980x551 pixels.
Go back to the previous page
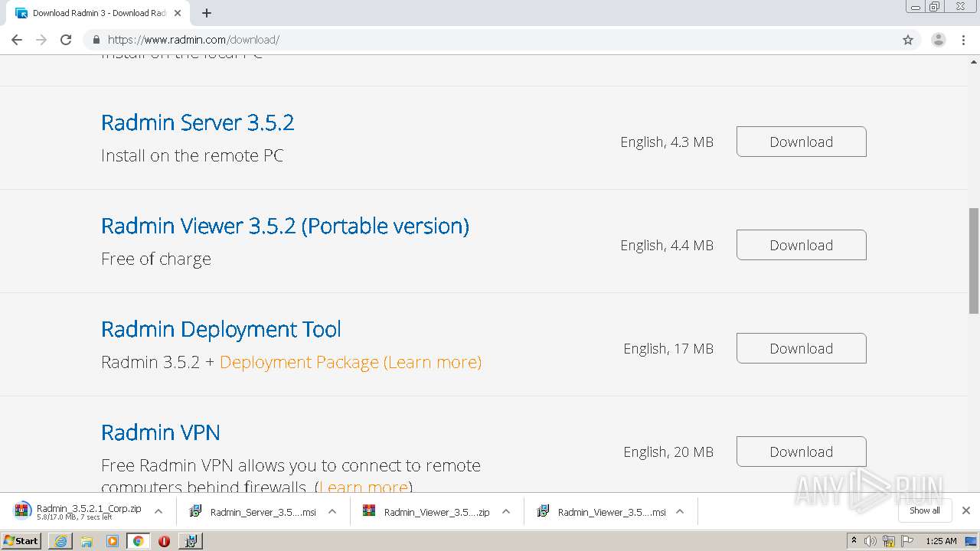[17, 40]
